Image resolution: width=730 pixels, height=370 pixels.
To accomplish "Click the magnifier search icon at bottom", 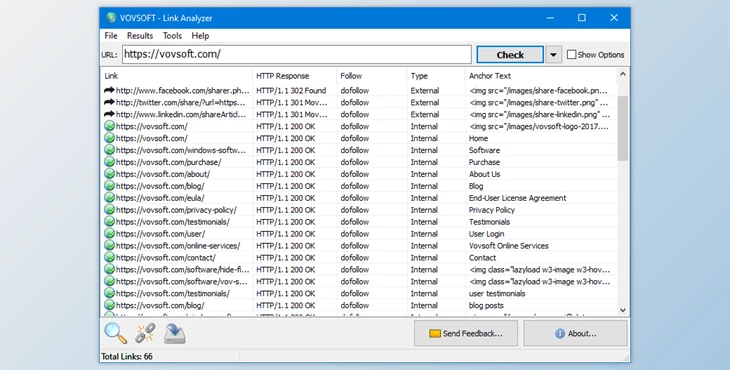I will [115, 333].
